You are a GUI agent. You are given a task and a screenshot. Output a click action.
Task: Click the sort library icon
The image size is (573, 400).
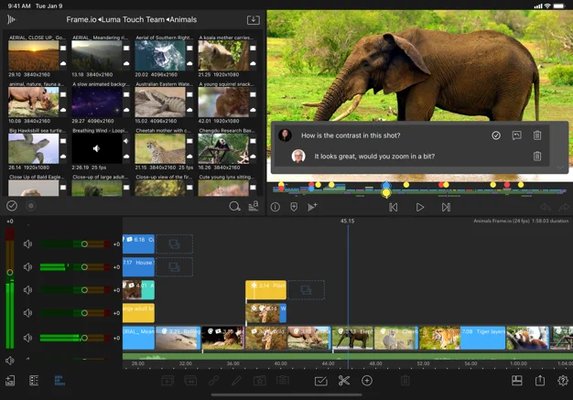click(253, 206)
